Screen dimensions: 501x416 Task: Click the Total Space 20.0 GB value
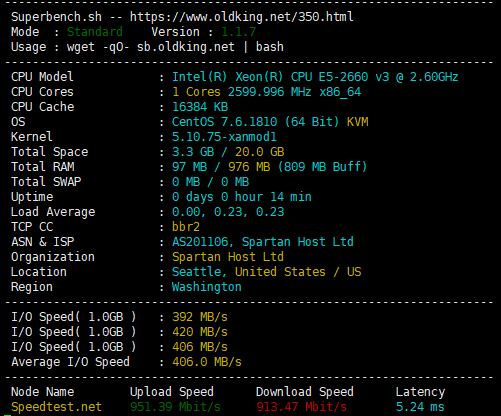pyautogui.click(x=260, y=152)
